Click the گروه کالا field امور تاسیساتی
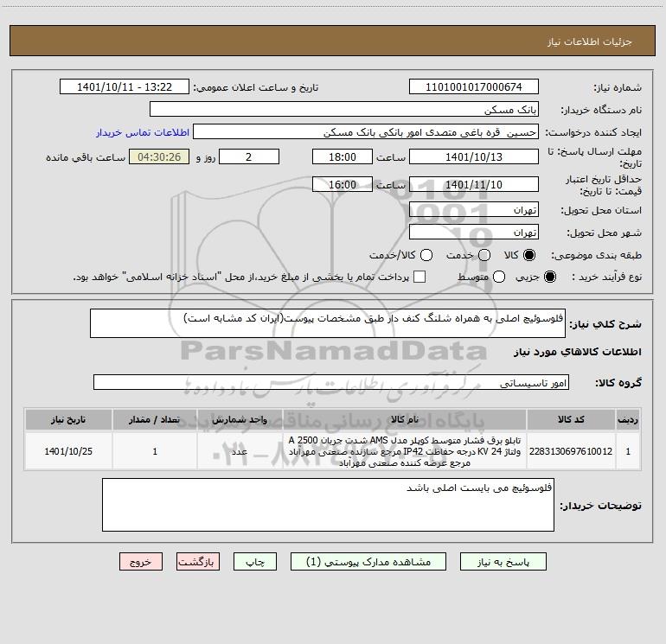Viewport: 666px width, 644px height. tap(331, 382)
